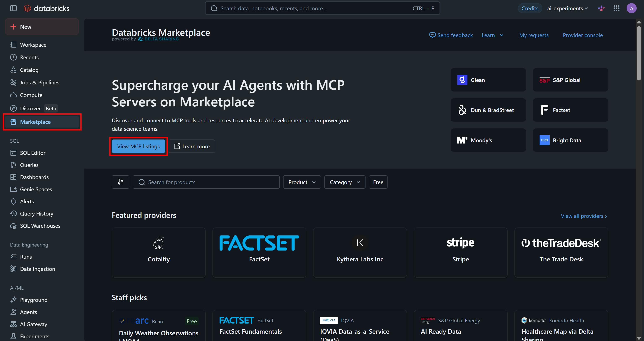This screenshot has height=341, width=644.
Task: Open Runs under Data Engineering
Action: (x=42, y=257)
